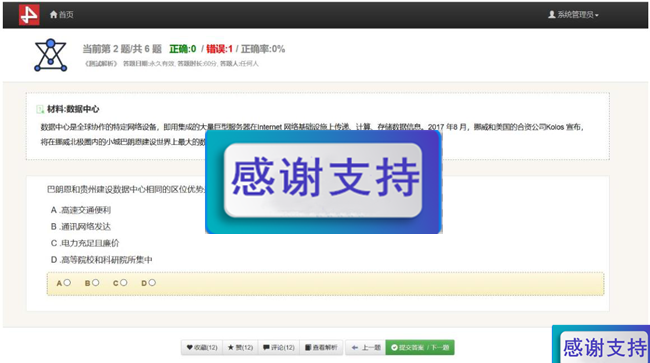This screenshot has width=650, height=363.
Task: Open the 评论(12) comments button
Action: (279, 347)
